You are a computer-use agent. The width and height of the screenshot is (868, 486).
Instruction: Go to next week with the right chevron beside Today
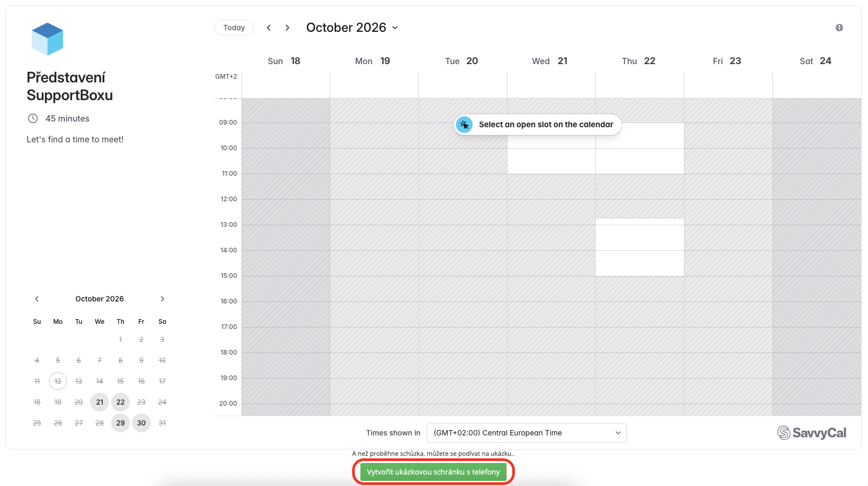(x=287, y=28)
